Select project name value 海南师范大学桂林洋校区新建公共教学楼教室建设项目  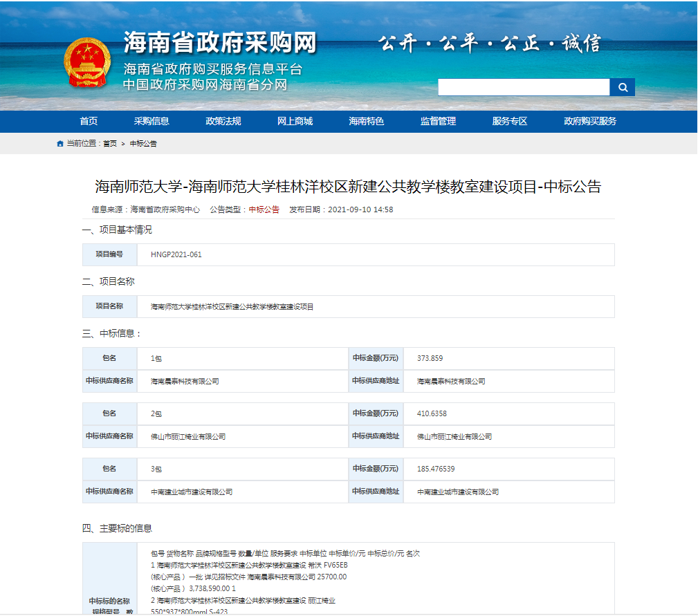[x=232, y=307]
